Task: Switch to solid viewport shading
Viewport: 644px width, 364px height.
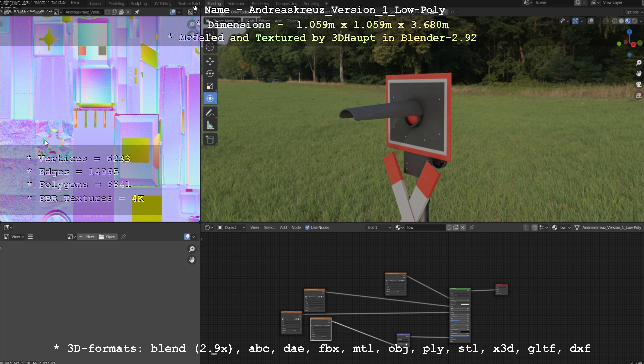Action: tap(621, 21)
